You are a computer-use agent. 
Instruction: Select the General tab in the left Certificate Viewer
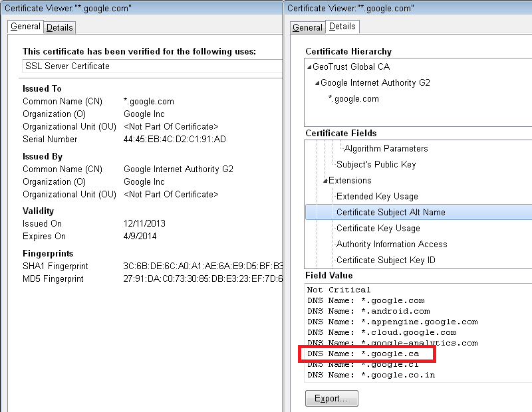click(25, 27)
